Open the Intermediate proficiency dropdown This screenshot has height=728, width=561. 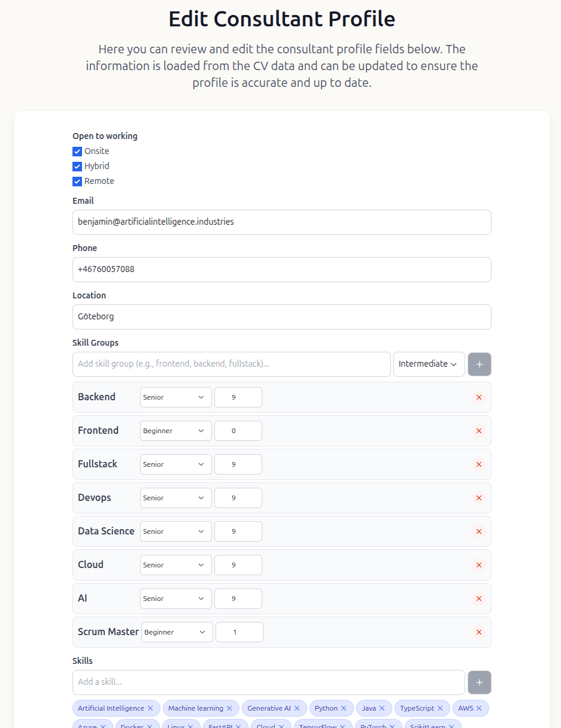tap(429, 364)
